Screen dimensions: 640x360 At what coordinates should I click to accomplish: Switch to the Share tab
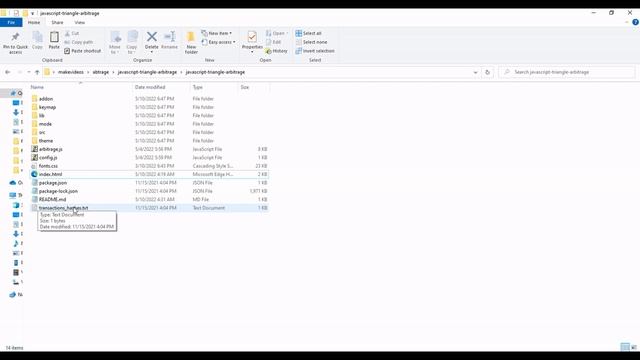(57, 22)
